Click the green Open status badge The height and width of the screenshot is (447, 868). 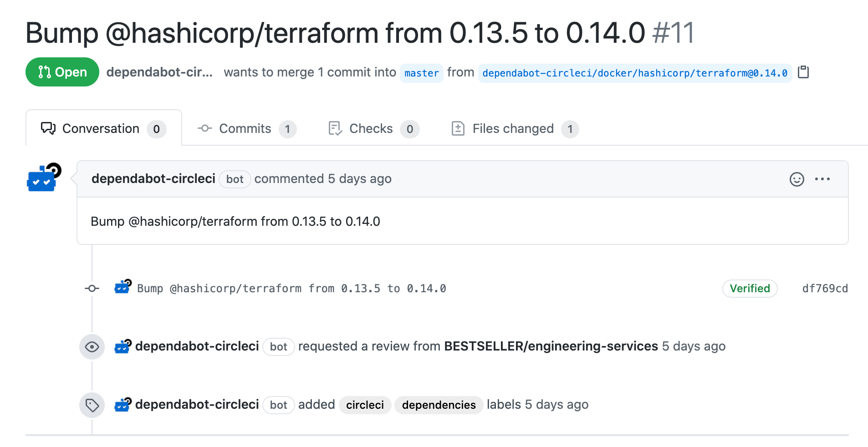[62, 72]
